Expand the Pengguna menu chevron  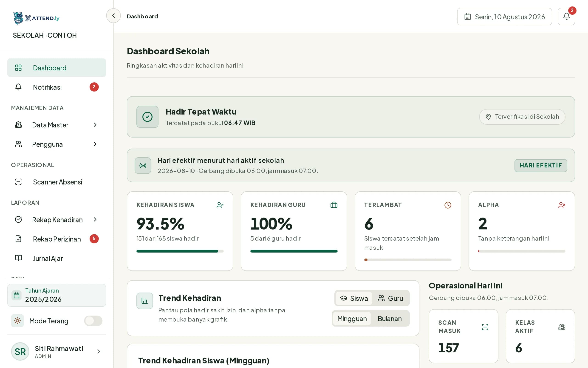(x=95, y=144)
